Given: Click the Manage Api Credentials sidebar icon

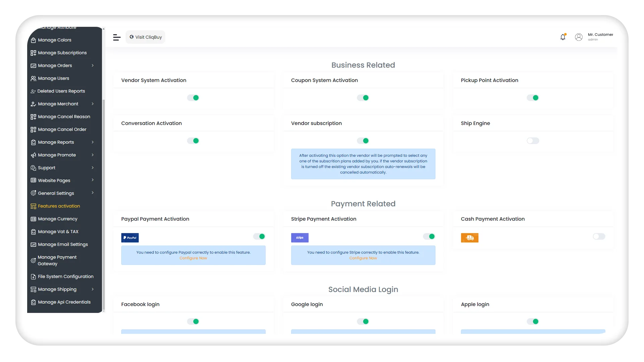Looking at the screenshot, I should coord(33,302).
